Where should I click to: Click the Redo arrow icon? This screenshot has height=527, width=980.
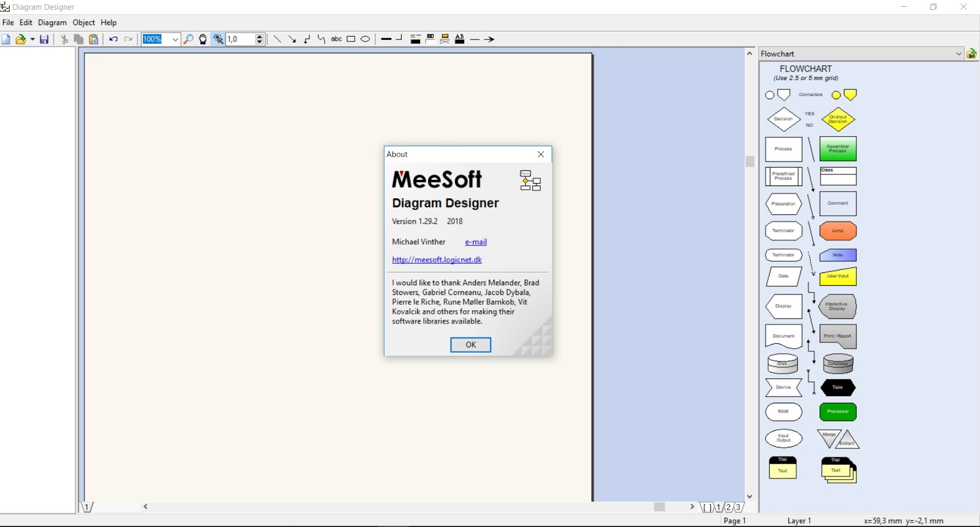pyautogui.click(x=128, y=39)
